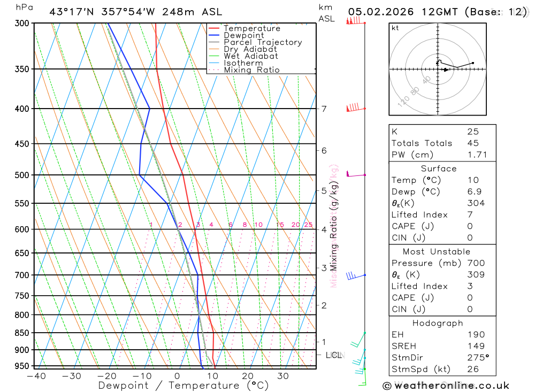Viewport: 535px width, 392px height.
Task: Click the 30 temperature axis label
Action: pos(283,376)
